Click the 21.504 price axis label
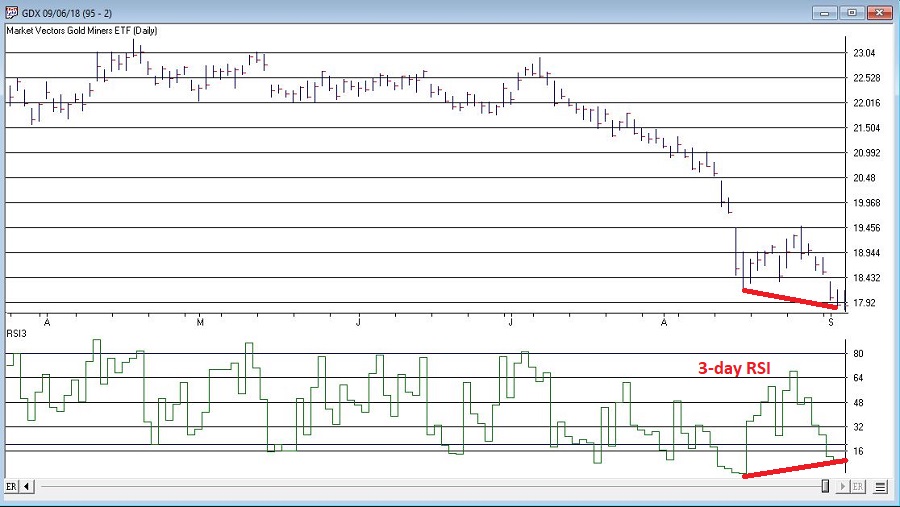The height and width of the screenshot is (507, 900). tap(866, 128)
